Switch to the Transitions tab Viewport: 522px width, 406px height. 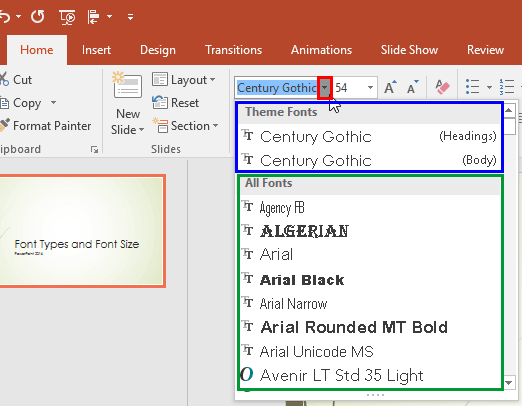click(233, 50)
